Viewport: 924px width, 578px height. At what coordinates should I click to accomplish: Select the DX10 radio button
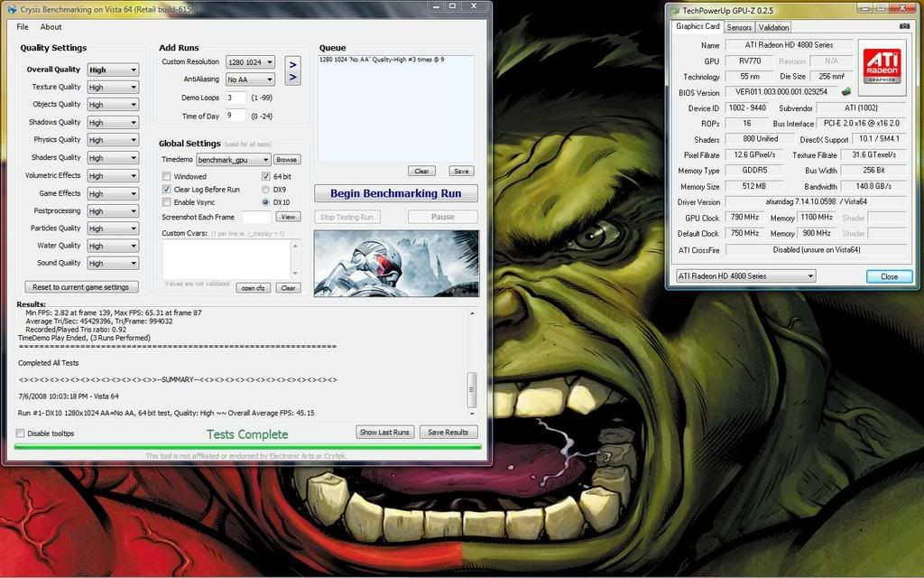click(x=266, y=202)
